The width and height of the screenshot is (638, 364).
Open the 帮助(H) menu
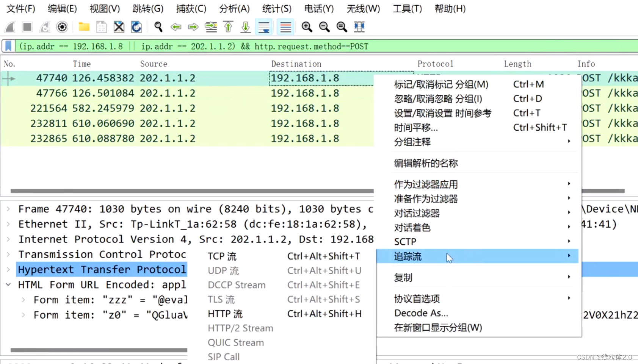pyautogui.click(x=450, y=8)
